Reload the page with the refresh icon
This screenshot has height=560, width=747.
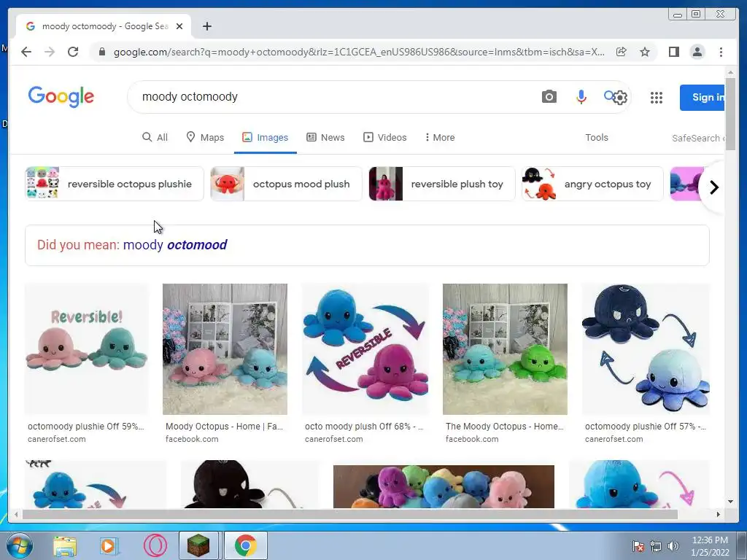(73, 52)
